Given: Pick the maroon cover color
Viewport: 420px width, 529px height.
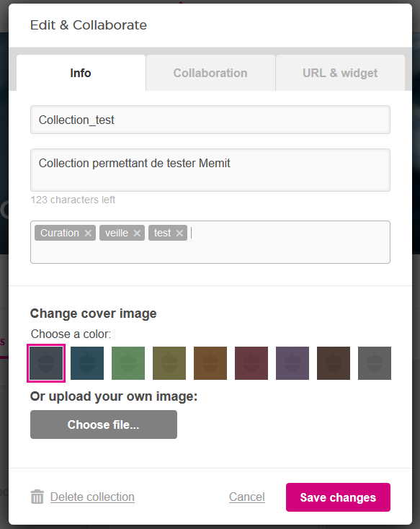Looking at the screenshot, I should click(251, 363).
